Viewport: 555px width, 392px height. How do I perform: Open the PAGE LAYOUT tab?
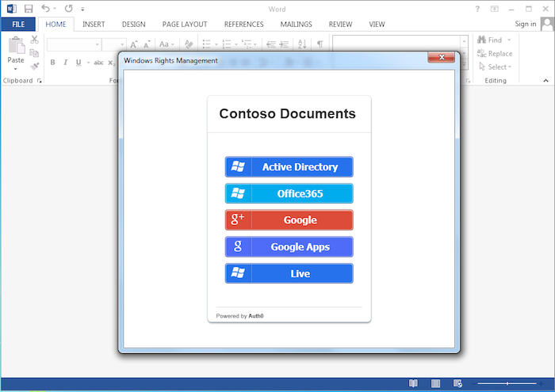pos(185,25)
